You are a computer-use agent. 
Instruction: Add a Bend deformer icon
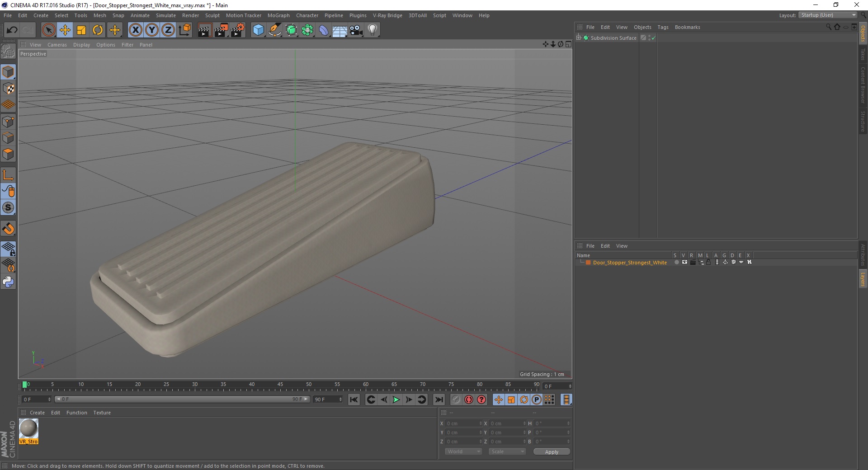pos(324,30)
